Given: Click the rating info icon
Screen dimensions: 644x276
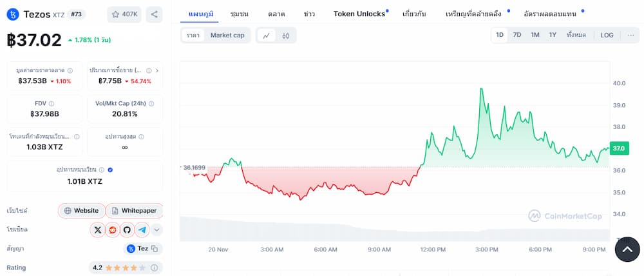Looking at the screenshot, I should 154,268.
